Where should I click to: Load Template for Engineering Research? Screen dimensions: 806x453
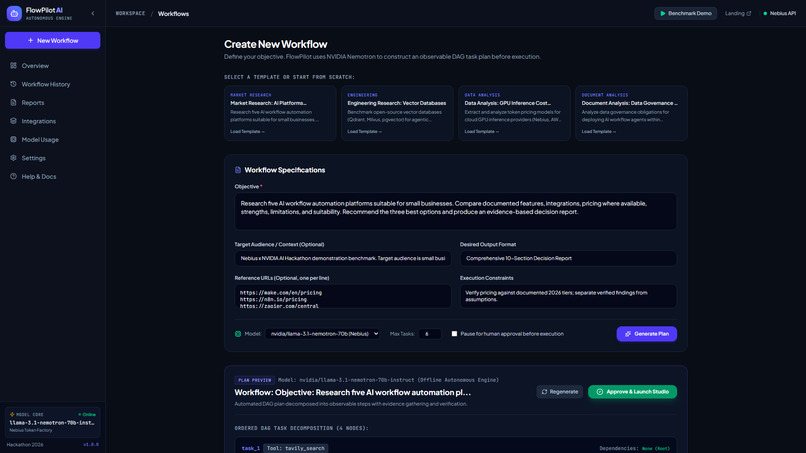(364, 132)
